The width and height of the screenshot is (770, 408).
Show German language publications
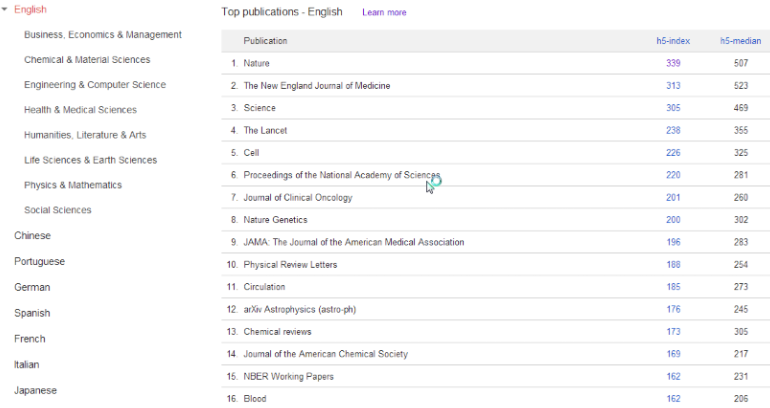32,287
